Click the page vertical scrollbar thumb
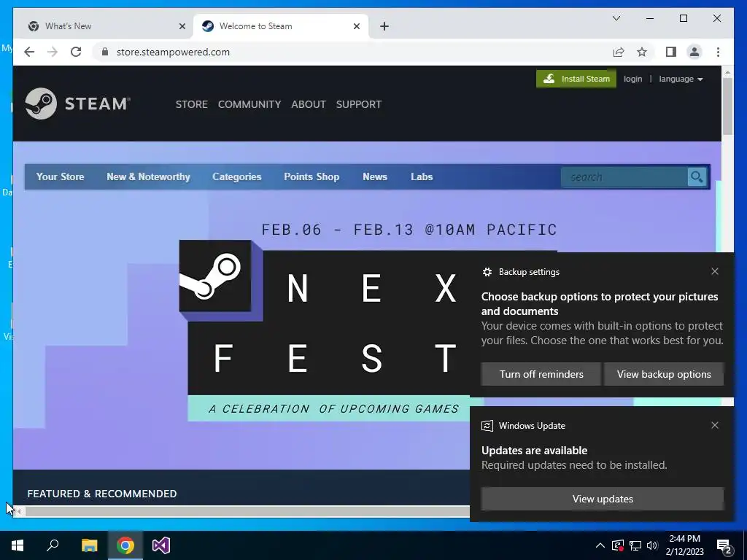 (x=727, y=106)
